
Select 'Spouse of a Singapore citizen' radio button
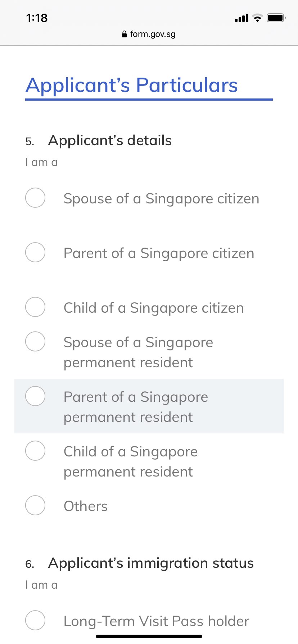(x=35, y=198)
